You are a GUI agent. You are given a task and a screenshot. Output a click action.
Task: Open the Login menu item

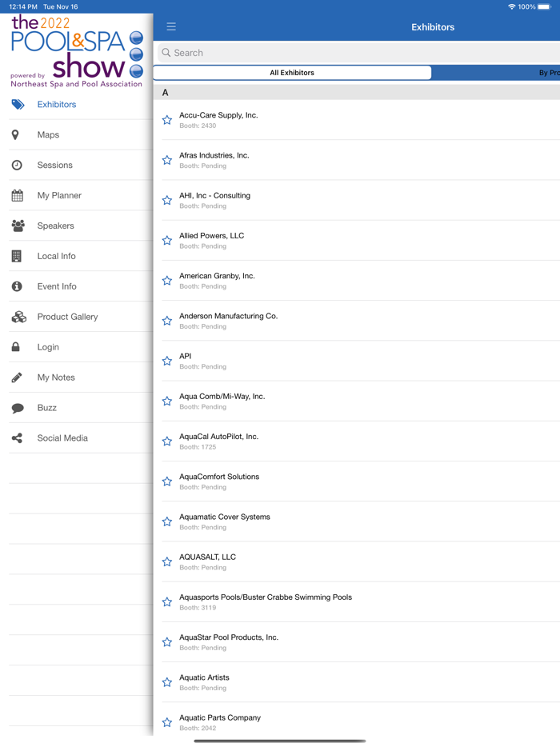(x=48, y=347)
